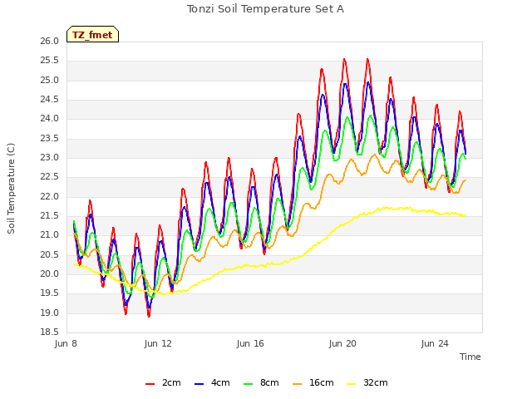
Task: Click the yellow 32cm legend swatch
Action: [352, 384]
